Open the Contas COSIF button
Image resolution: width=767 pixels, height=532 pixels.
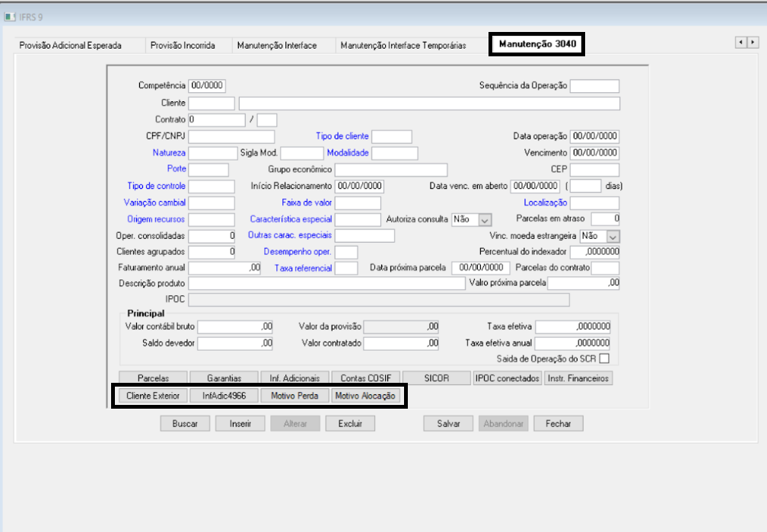(365, 377)
